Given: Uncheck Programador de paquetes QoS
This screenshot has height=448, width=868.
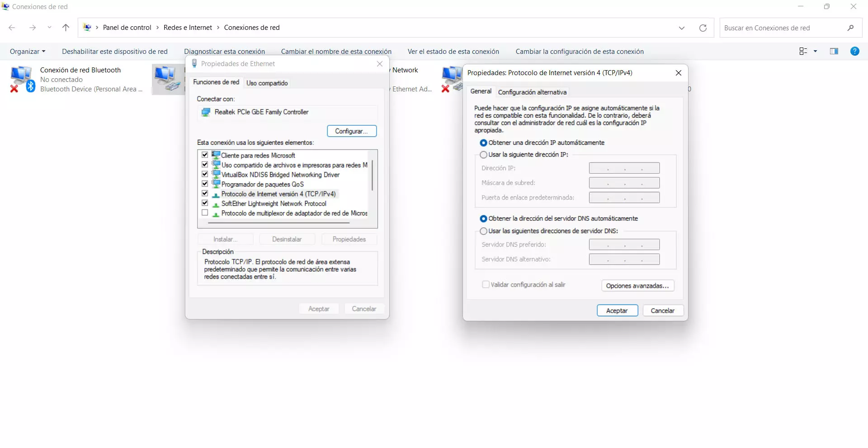Looking at the screenshot, I should [x=205, y=183].
